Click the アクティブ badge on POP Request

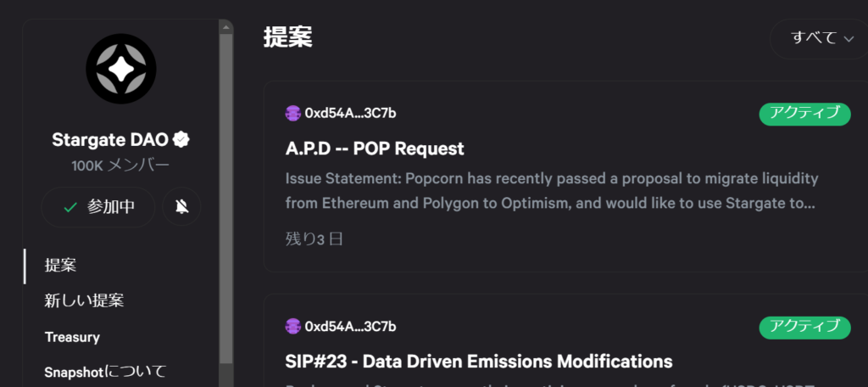pos(804,114)
